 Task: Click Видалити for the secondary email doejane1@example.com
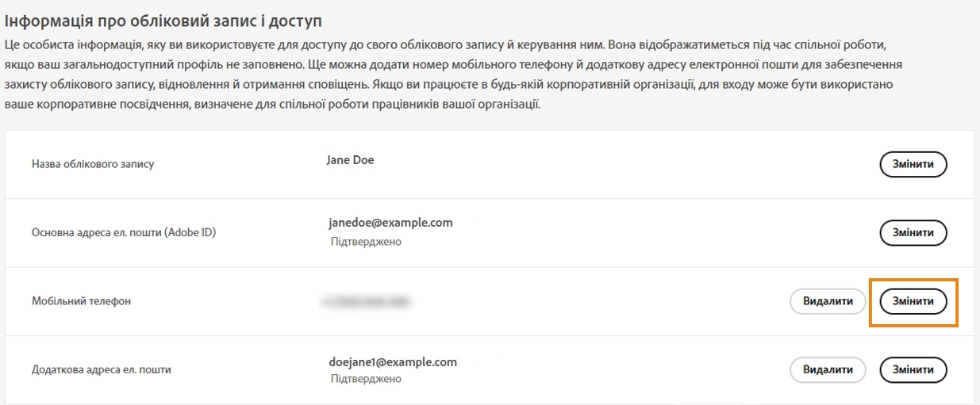click(x=828, y=369)
